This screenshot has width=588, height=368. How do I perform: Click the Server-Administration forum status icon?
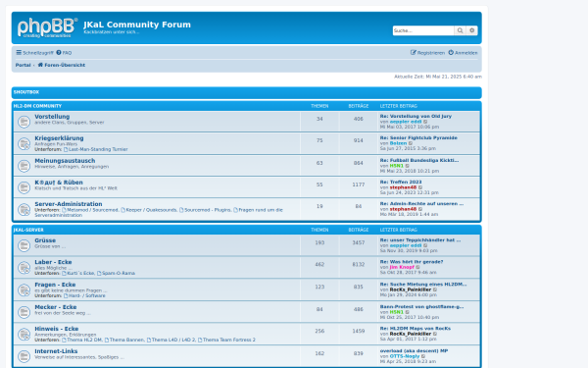[x=24, y=210]
